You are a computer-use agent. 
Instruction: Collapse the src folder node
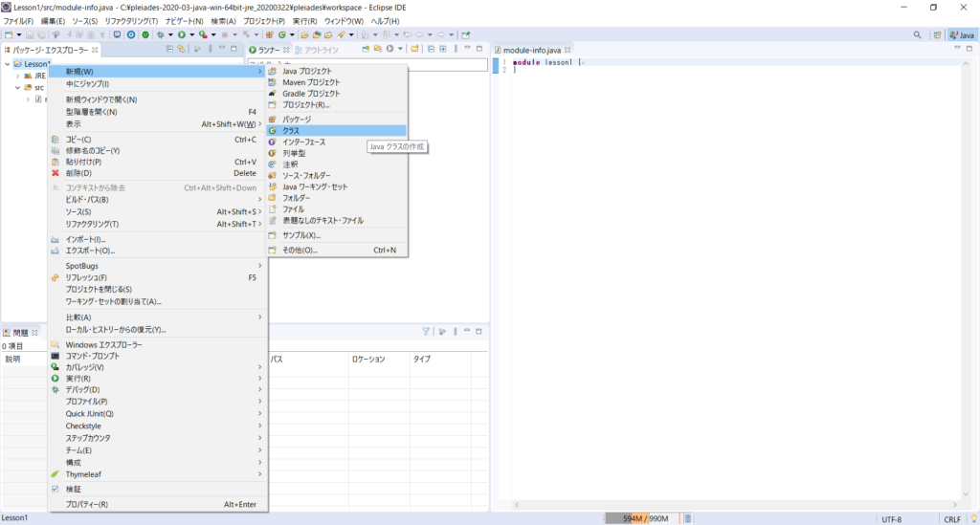(x=18, y=88)
